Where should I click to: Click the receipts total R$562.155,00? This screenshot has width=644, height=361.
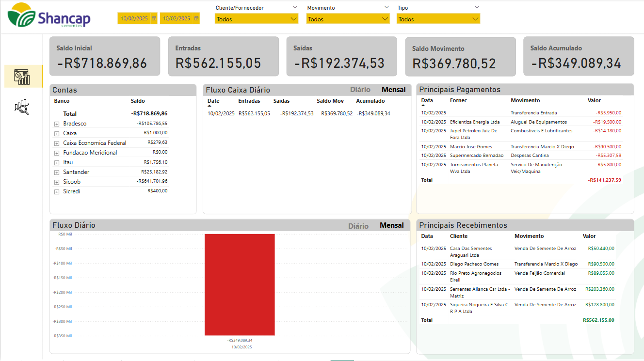[598, 320]
